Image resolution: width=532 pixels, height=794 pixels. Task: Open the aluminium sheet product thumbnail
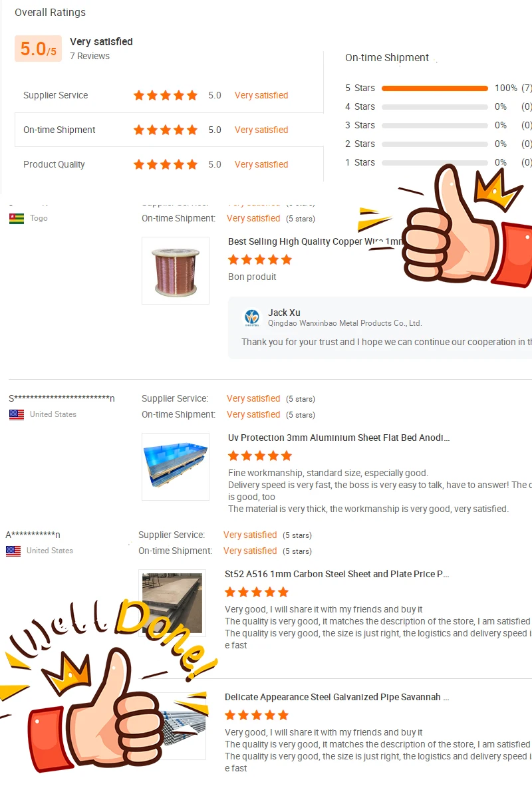[176, 466]
